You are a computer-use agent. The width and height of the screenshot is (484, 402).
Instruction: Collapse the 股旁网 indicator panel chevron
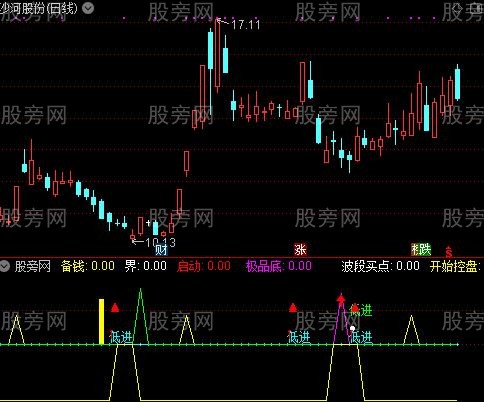(5, 266)
